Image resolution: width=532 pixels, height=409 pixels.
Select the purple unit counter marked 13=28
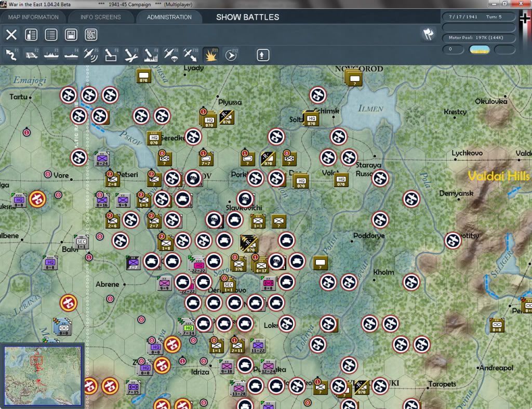point(238,389)
